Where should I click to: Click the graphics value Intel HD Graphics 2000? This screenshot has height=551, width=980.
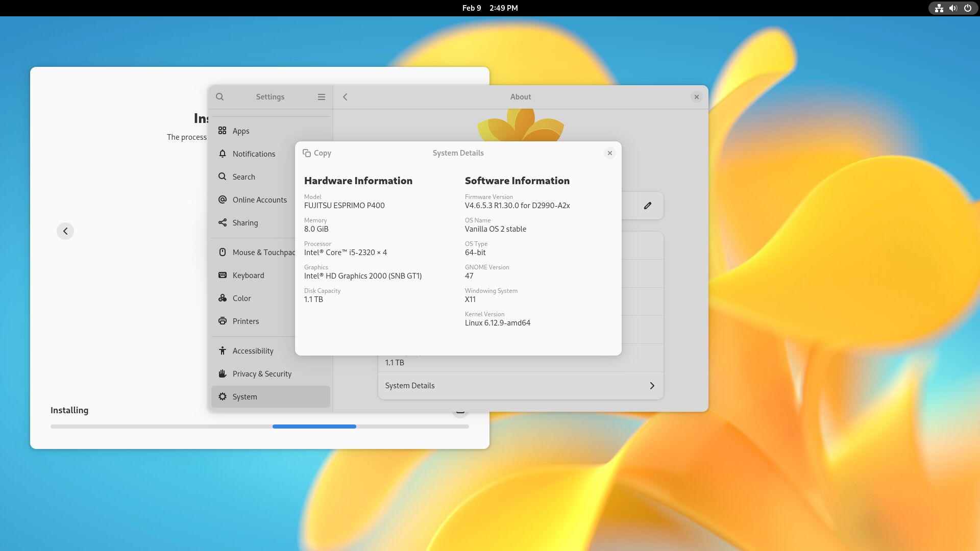pos(363,276)
